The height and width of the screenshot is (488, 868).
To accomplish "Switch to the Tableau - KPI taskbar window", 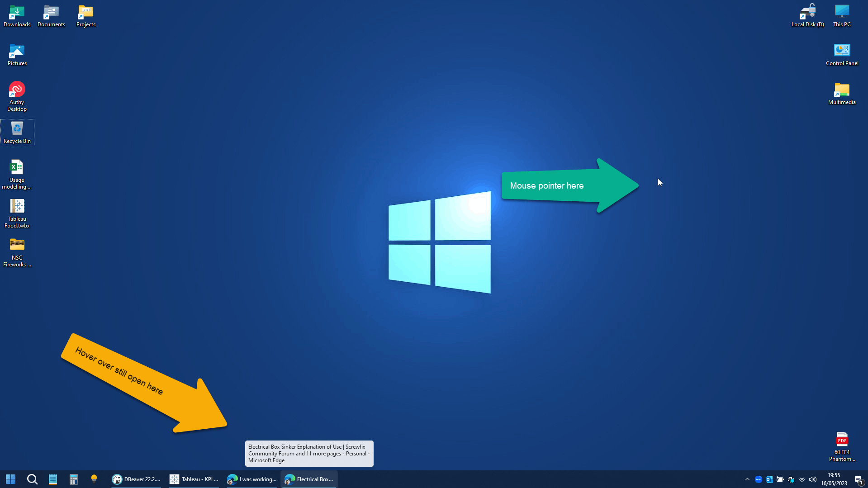I will click(194, 479).
